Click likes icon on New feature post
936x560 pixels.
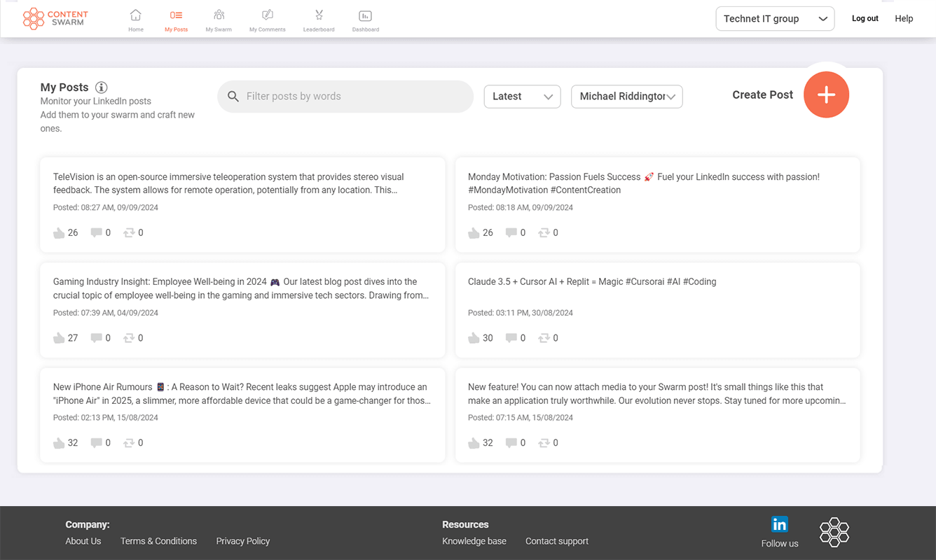pyautogui.click(x=474, y=442)
